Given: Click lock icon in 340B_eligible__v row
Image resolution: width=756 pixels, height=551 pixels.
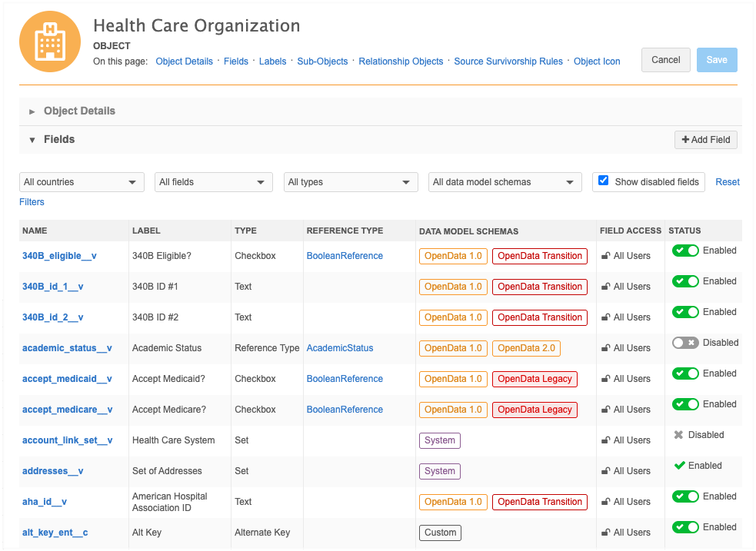Looking at the screenshot, I should tap(606, 256).
